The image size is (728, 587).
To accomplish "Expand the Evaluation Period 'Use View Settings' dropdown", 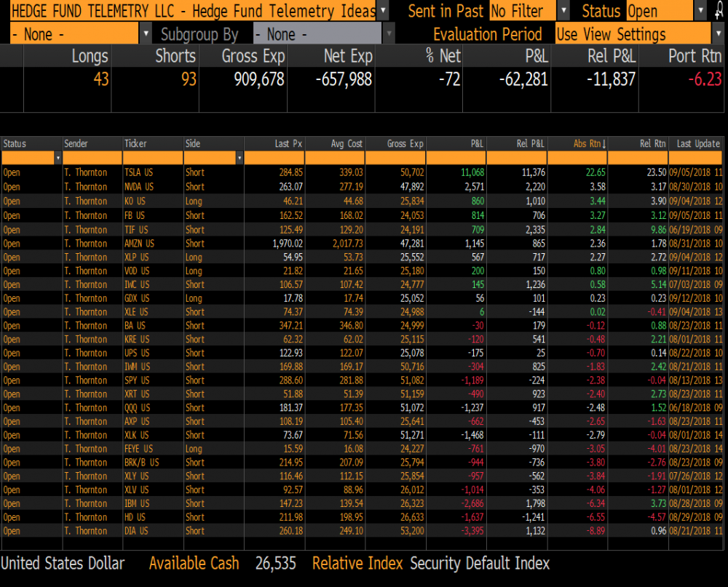I will point(719,34).
